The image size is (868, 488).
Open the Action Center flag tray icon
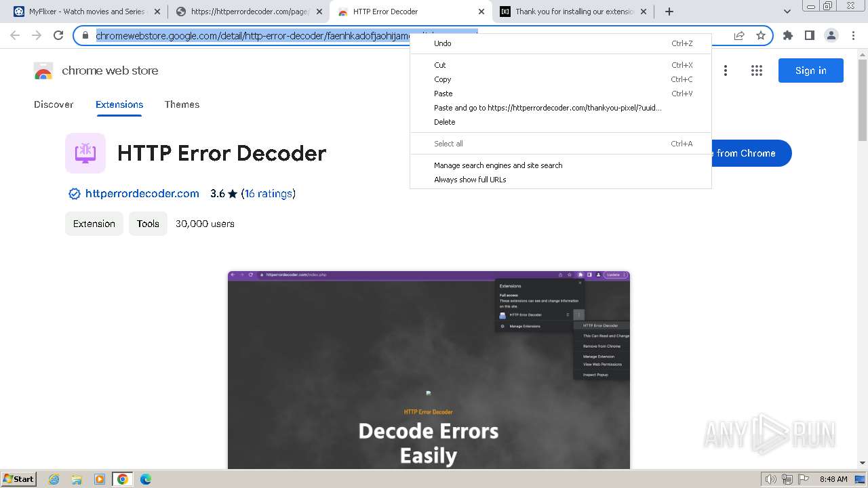click(802, 479)
